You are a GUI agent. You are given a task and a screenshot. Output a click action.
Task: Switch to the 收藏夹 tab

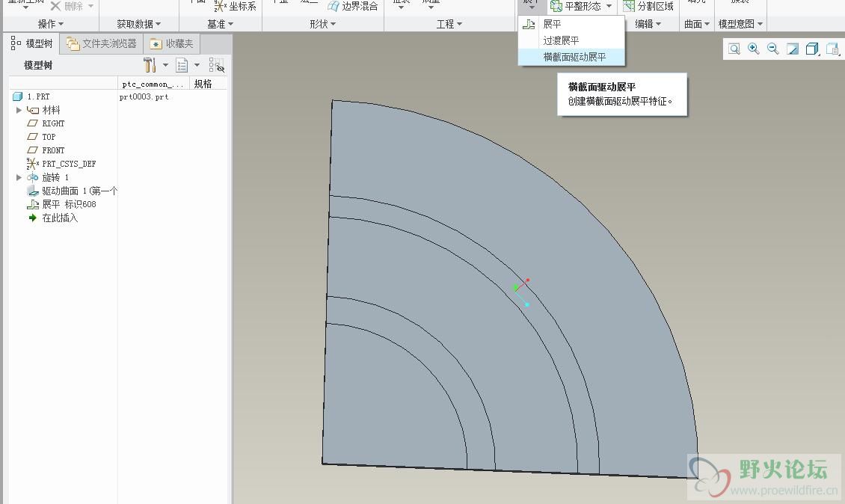[x=172, y=43]
